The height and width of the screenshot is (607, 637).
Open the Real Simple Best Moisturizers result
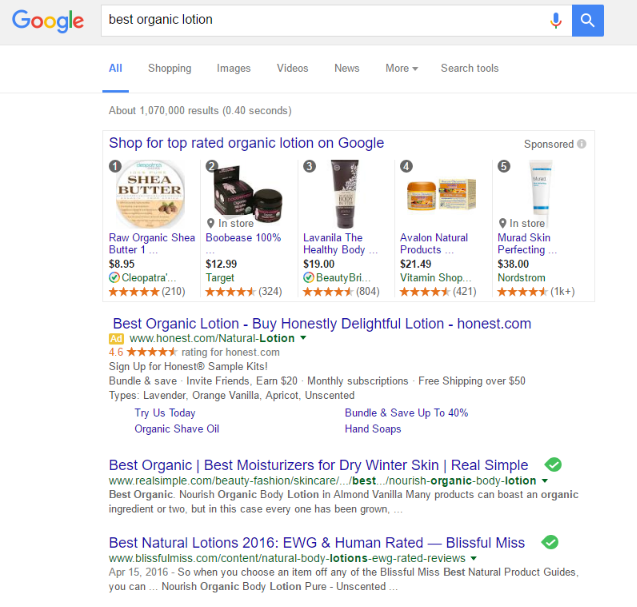(x=318, y=465)
